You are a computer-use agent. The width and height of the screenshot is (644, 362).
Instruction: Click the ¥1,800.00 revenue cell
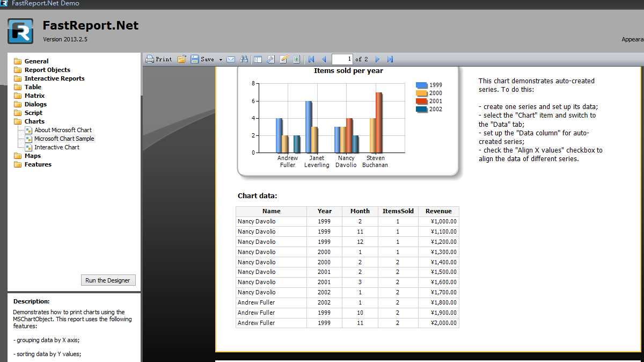point(438,302)
